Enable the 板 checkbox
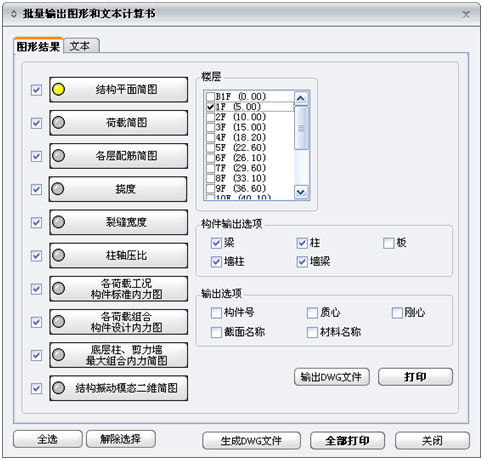Viewport: 483px width, 460px height. pyautogui.click(x=388, y=243)
